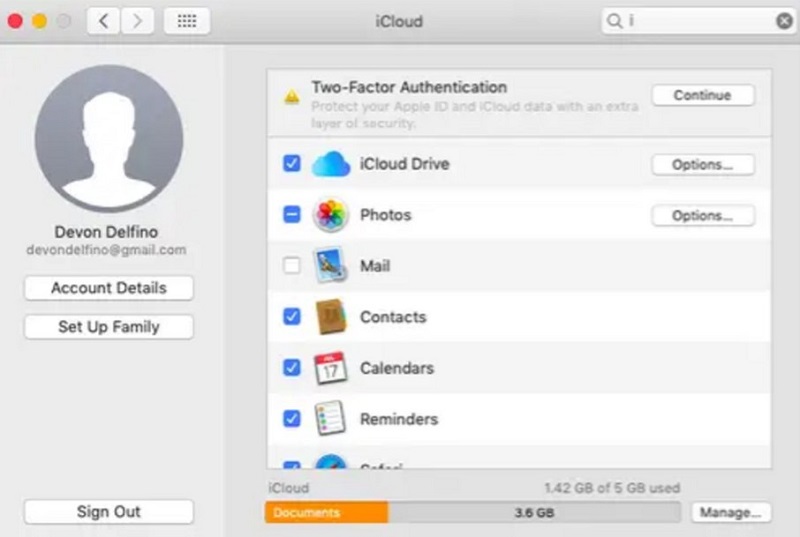
Task: Click the devondelfino@gmail.com email text
Action: [106, 250]
